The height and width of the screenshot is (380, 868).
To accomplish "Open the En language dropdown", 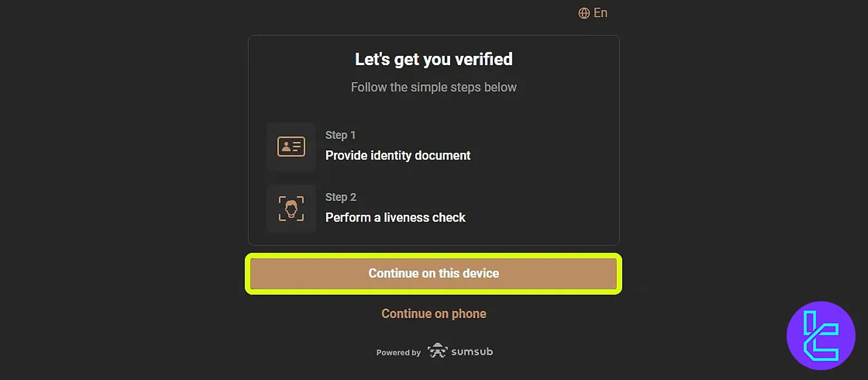I will pos(600,13).
